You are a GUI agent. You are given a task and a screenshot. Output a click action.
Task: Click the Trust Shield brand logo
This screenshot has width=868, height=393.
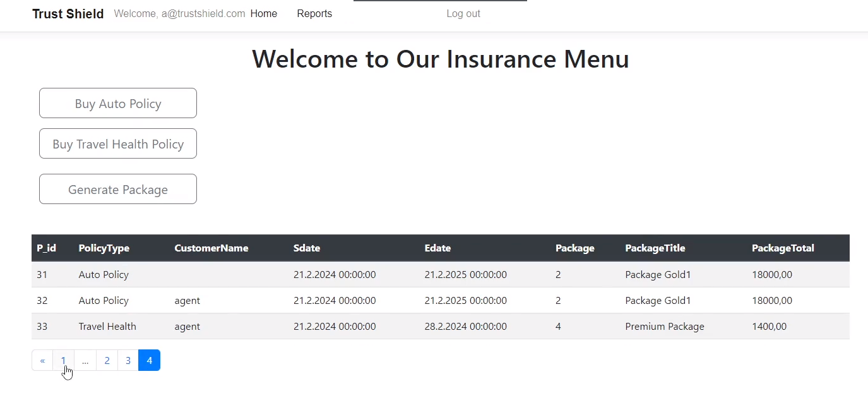pyautogui.click(x=68, y=14)
